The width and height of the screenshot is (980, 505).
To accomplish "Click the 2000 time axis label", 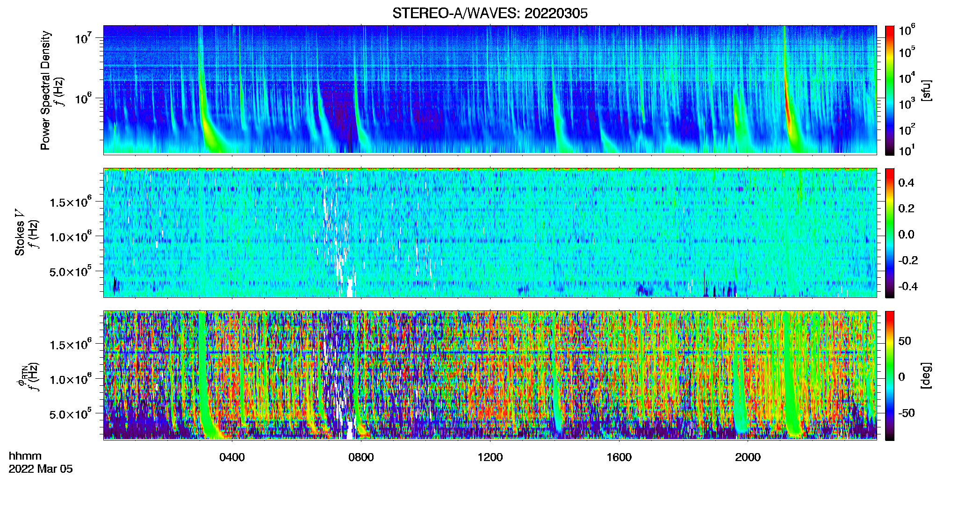I will [x=748, y=457].
